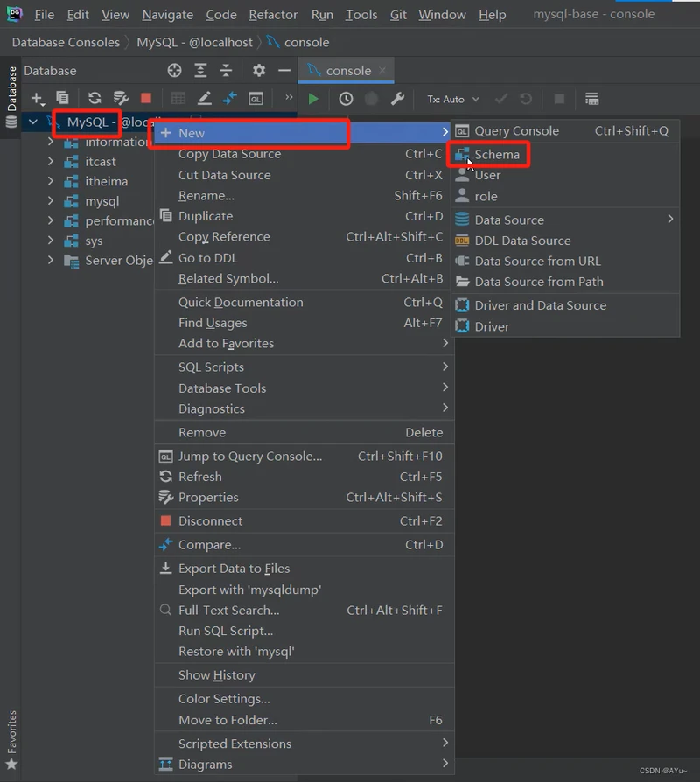The width and height of the screenshot is (700, 782).
Task: Open the File menu
Action: coord(45,15)
